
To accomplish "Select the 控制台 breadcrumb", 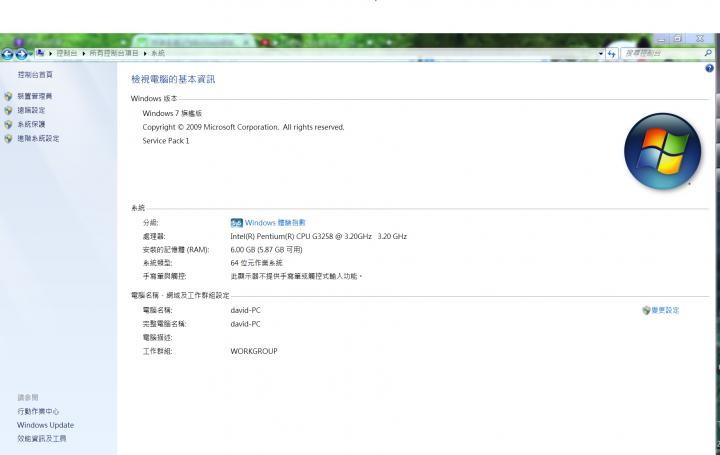I will tap(67, 53).
